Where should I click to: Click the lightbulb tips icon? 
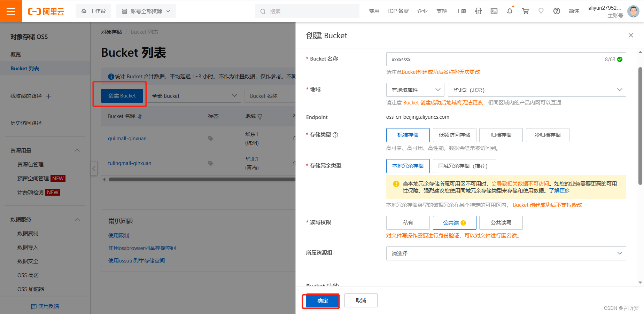541,11
